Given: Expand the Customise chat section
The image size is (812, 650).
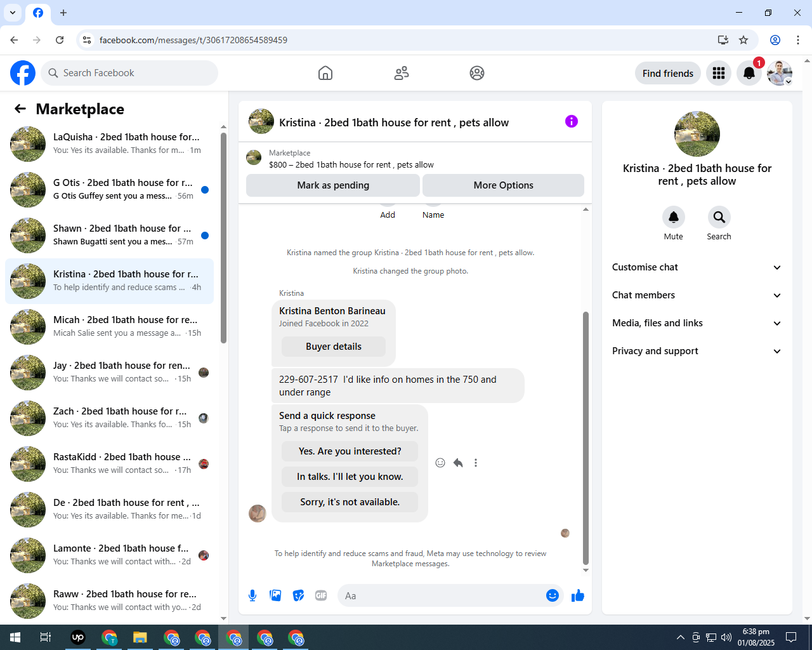Looking at the screenshot, I should point(697,267).
